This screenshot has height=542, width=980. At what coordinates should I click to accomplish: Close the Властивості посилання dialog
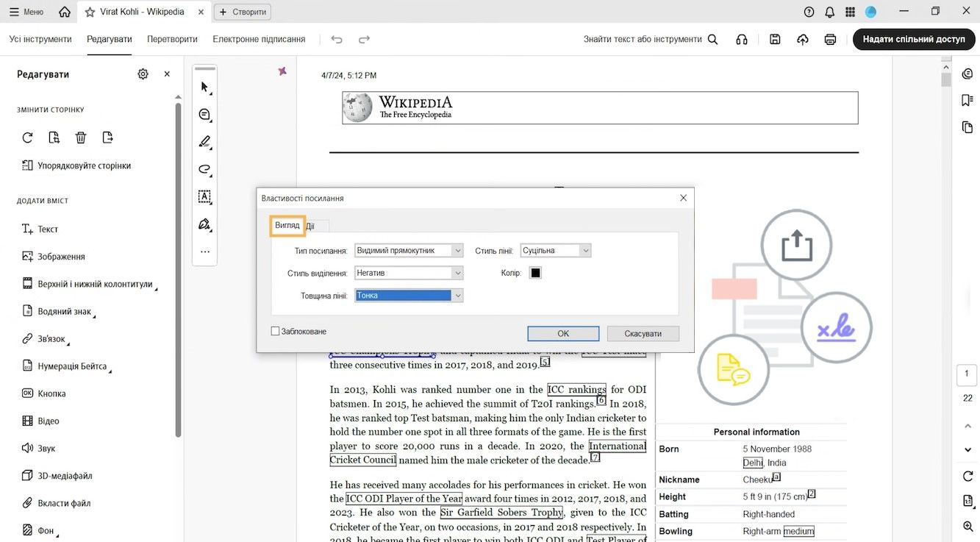coord(683,198)
